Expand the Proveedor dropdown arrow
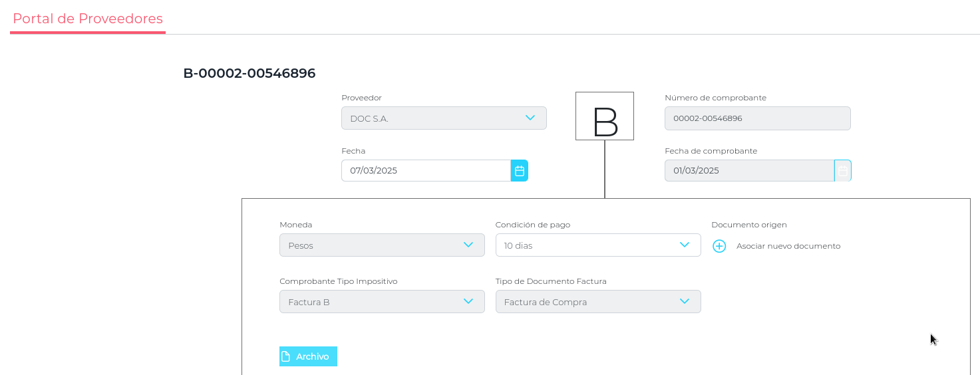 pyautogui.click(x=530, y=118)
